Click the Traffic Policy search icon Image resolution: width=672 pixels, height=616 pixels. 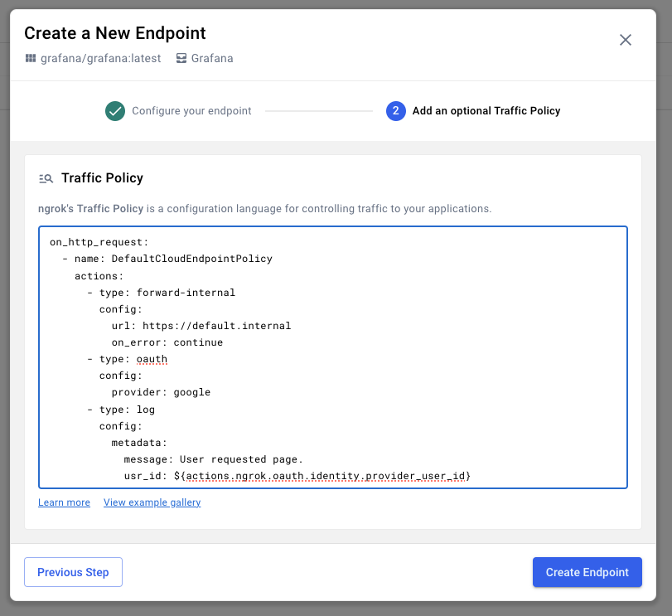pos(46,178)
